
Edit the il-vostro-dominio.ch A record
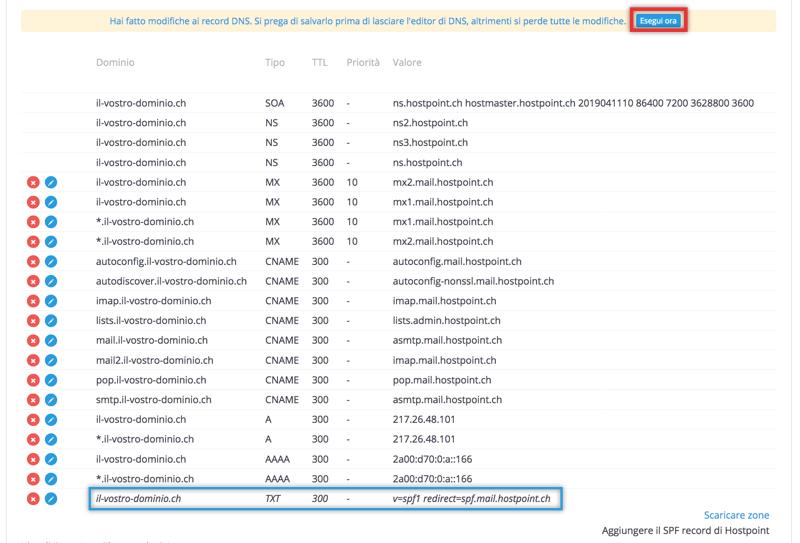point(51,419)
